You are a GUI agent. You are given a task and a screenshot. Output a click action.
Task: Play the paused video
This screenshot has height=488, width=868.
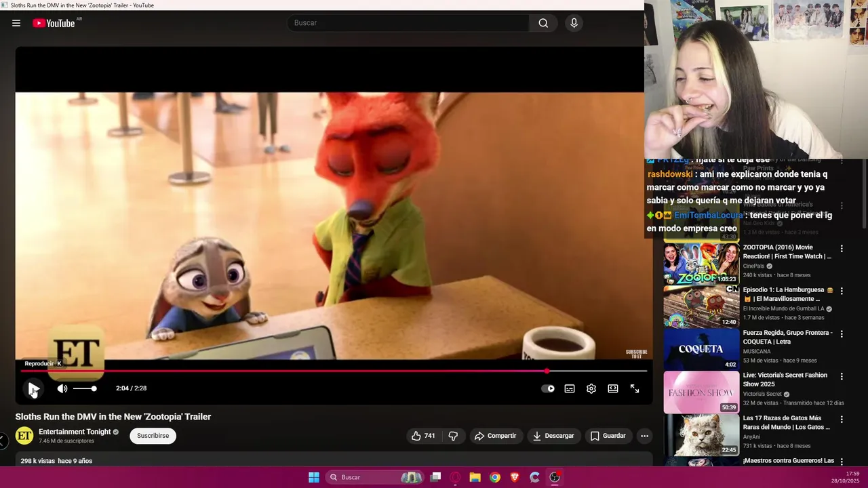click(33, 388)
